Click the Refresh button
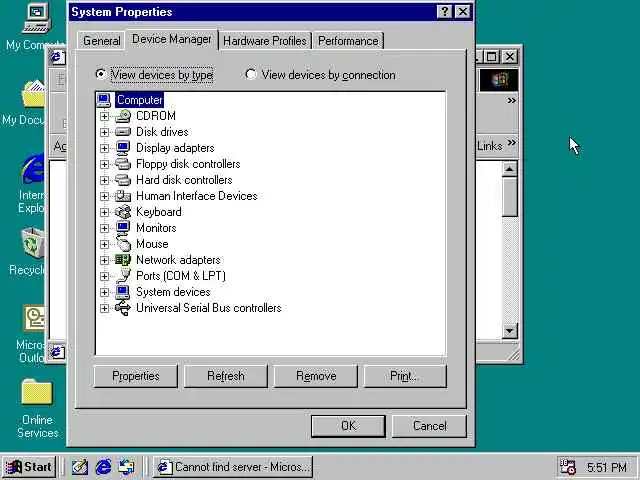Viewport: 640px width, 480px height. point(226,376)
